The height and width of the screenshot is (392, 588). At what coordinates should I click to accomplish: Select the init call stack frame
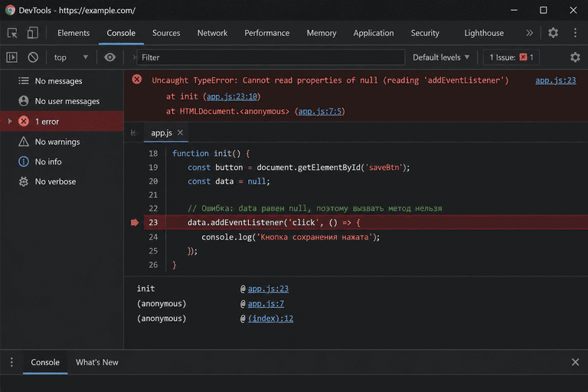click(x=146, y=289)
